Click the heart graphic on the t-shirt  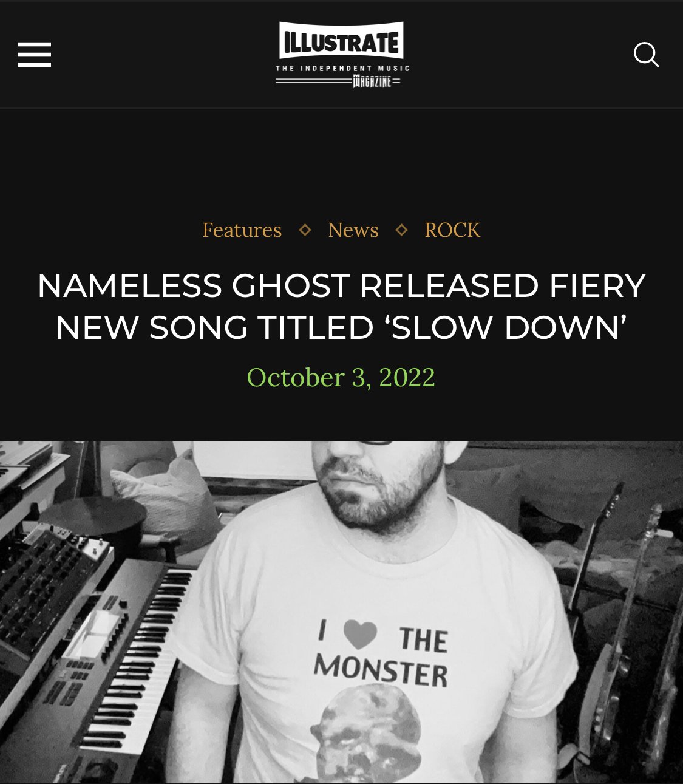tap(360, 634)
